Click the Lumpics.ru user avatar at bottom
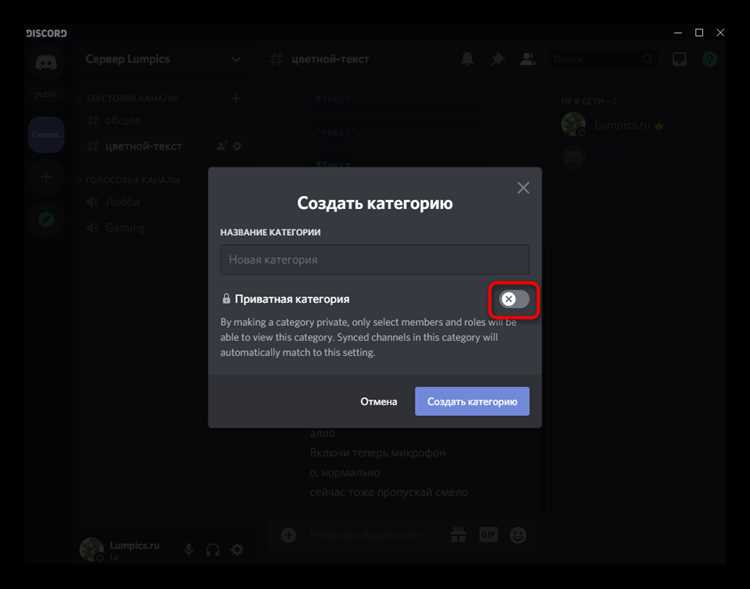This screenshot has height=589, width=750. tap(91, 549)
